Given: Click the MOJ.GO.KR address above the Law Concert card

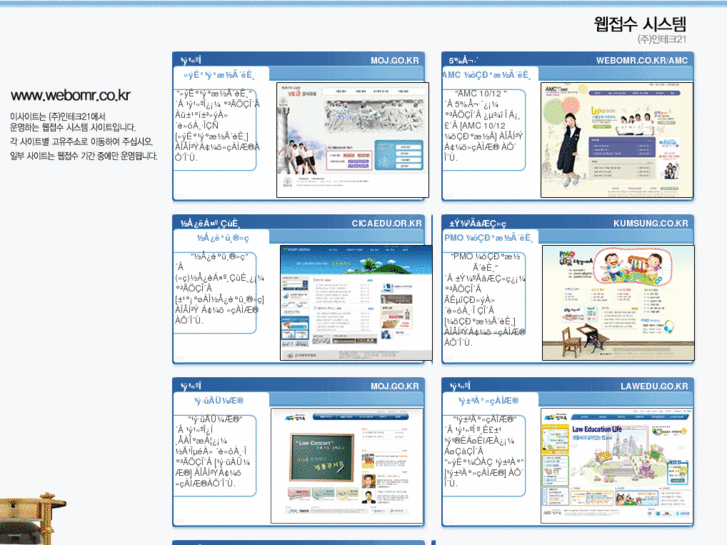Looking at the screenshot, I should (395, 386).
